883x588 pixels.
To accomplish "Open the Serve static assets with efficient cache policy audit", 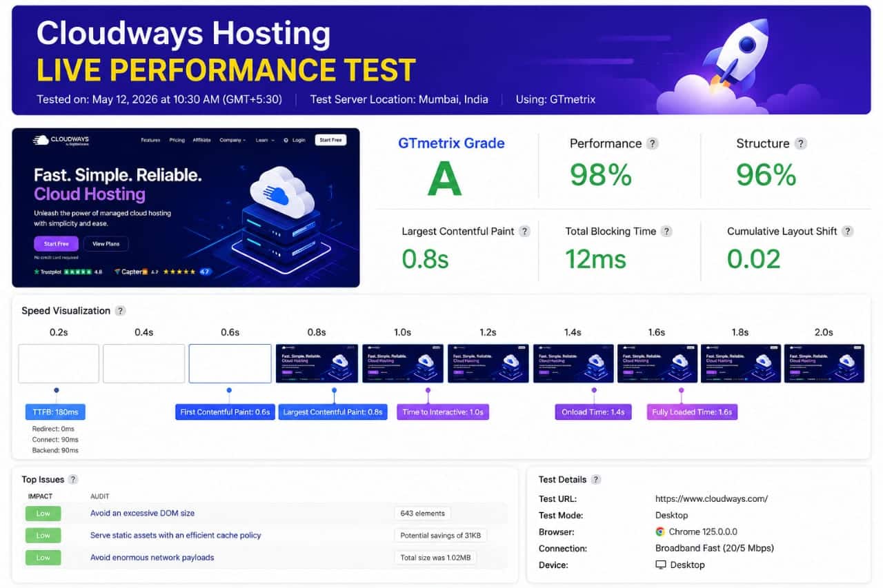I will point(175,535).
